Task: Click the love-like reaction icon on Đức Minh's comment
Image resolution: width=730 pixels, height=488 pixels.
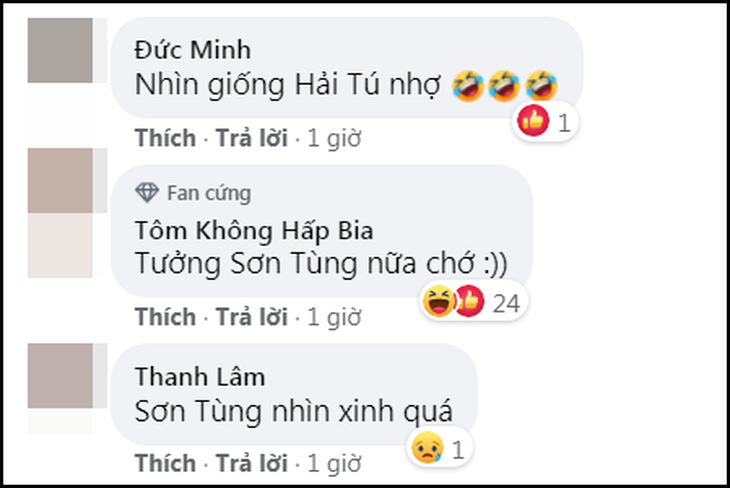Action: 533,121
